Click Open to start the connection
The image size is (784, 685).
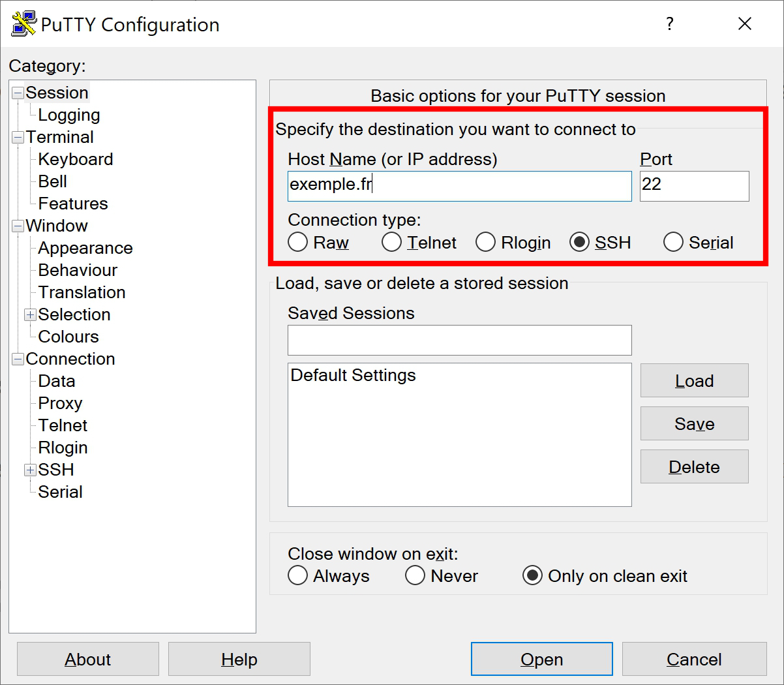point(542,659)
